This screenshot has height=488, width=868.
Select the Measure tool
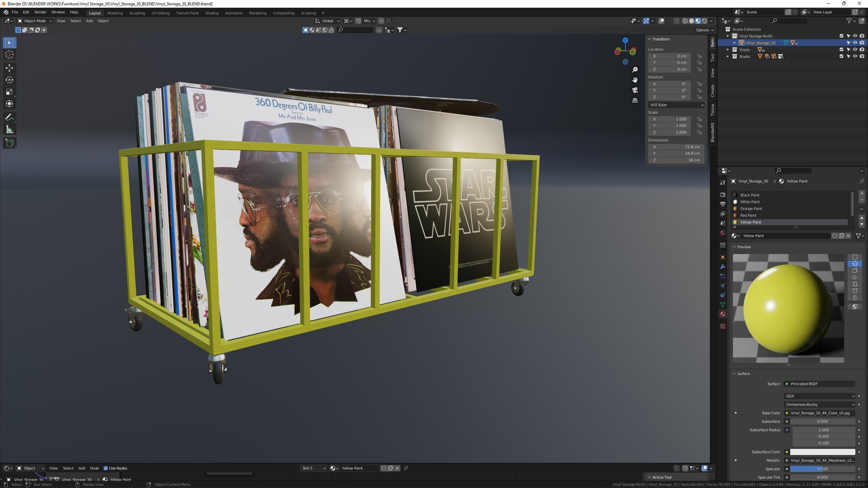(x=9, y=130)
